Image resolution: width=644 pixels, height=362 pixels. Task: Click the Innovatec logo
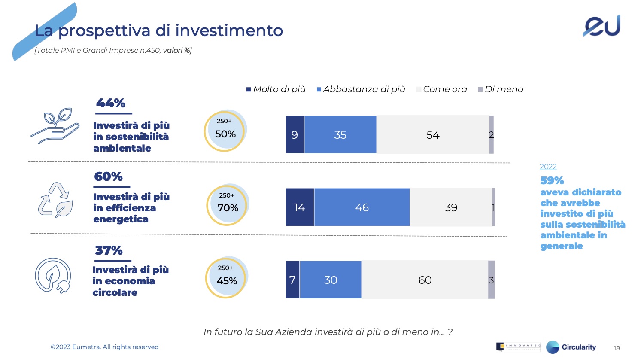[518, 347]
